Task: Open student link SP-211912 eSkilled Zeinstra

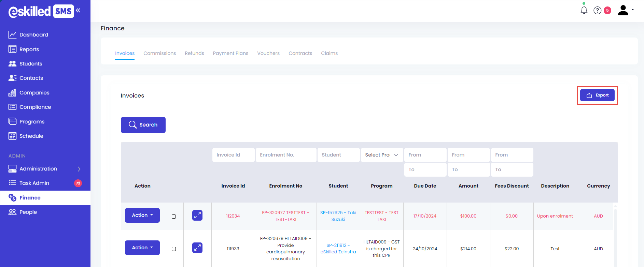Action: [x=338, y=249]
